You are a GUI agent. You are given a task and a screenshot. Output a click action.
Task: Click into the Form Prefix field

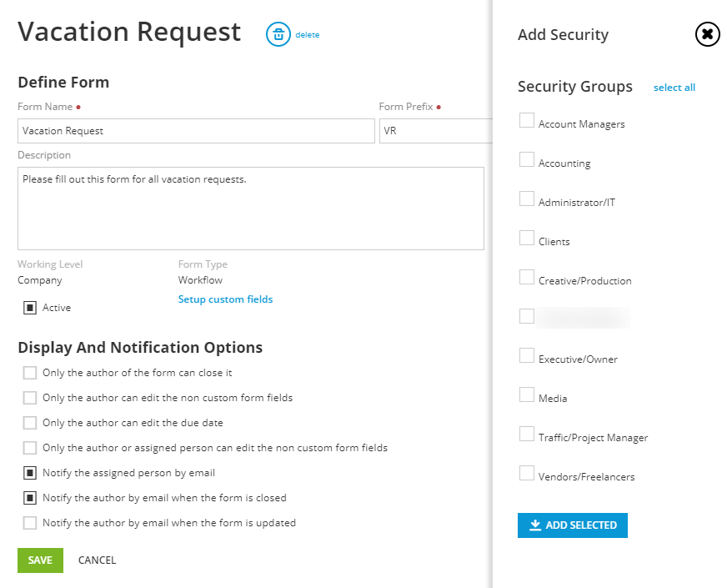coord(436,131)
